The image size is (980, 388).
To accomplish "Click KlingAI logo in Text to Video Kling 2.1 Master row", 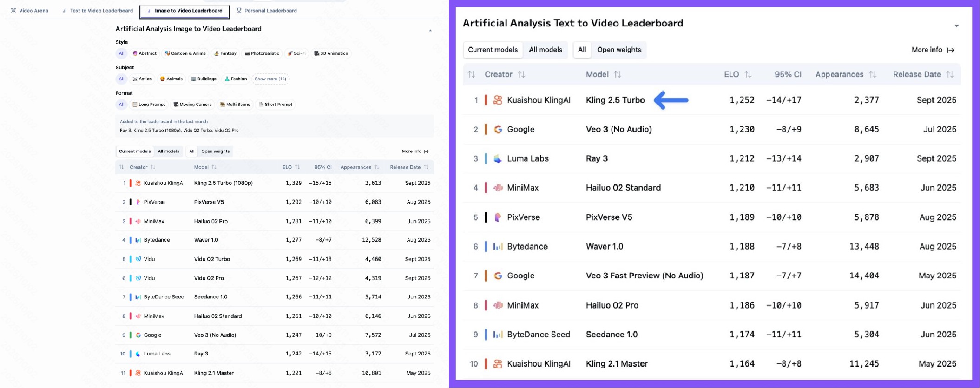I will coord(498,364).
